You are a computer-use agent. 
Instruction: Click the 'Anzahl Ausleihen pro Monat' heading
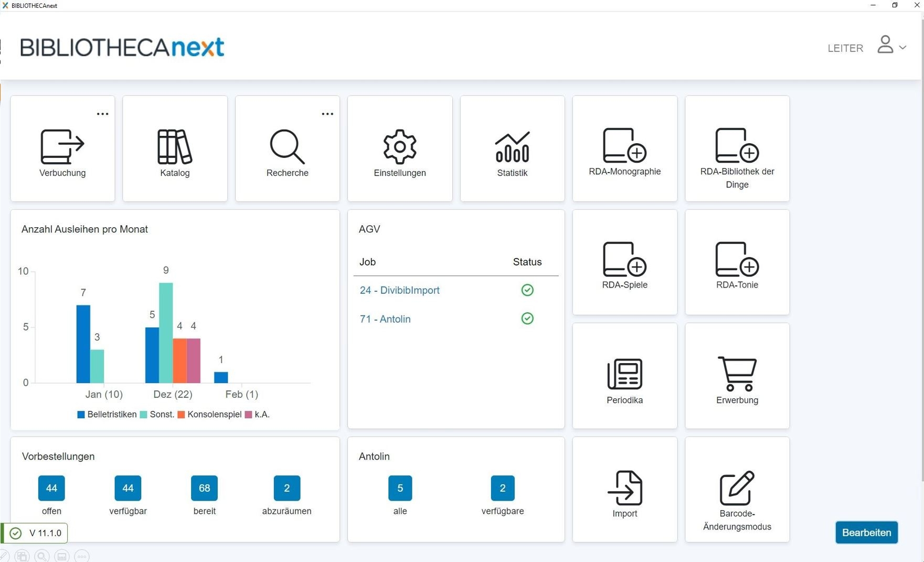coord(84,229)
